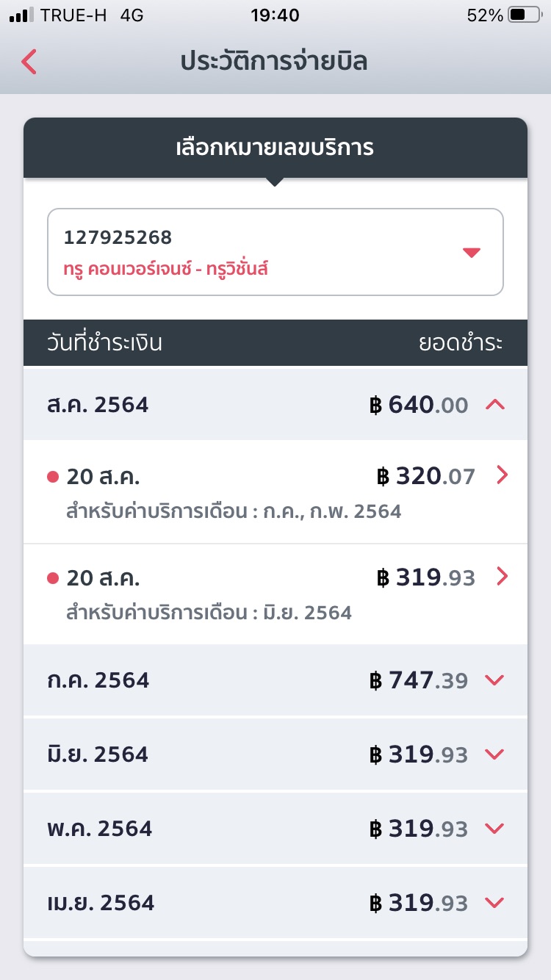This screenshot has height=980, width=551.
Task: Open details arrow for ฿320.07 payment
Action: pos(503,476)
